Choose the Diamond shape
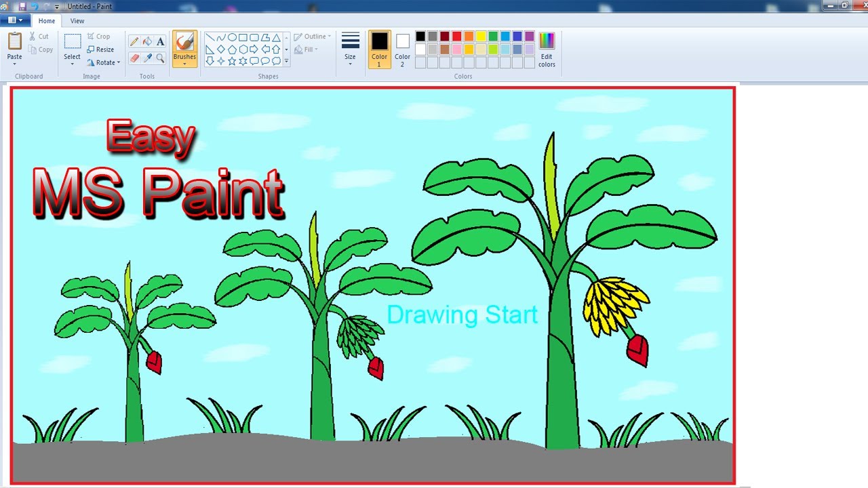Image resolution: width=868 pixels, height=488 pixels. coord(221,49)
